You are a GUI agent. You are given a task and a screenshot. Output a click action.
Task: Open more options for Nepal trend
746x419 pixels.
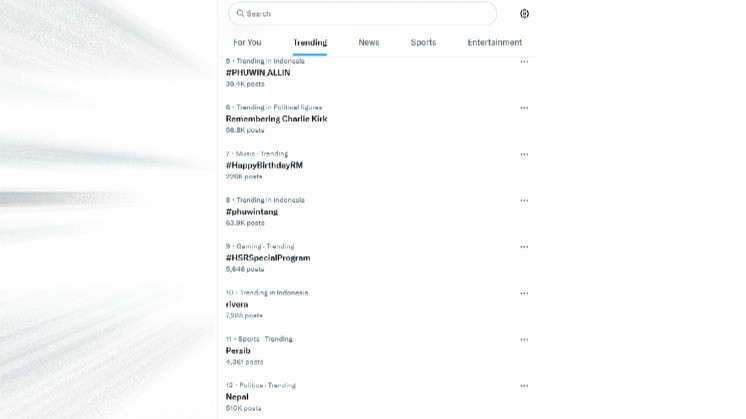(524, 385)
